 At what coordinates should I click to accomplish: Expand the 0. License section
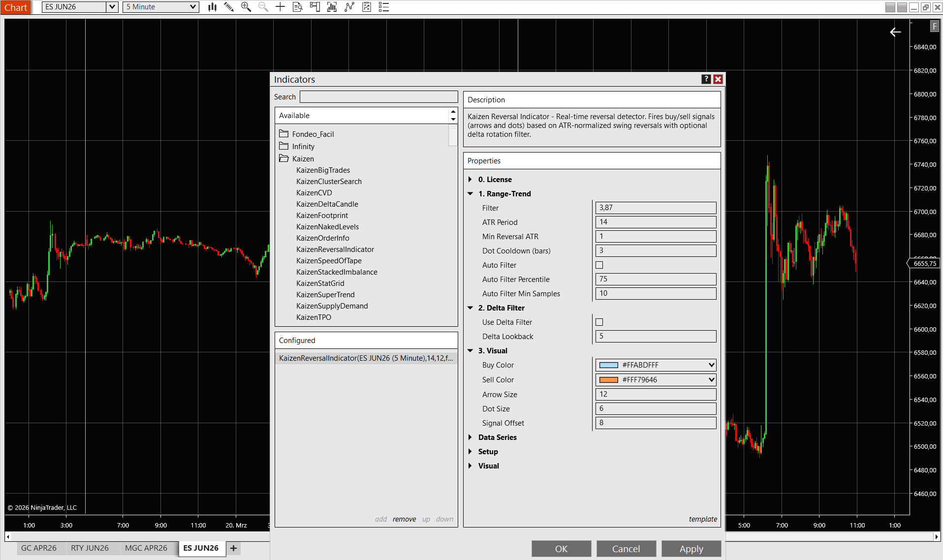coord(470,180)
